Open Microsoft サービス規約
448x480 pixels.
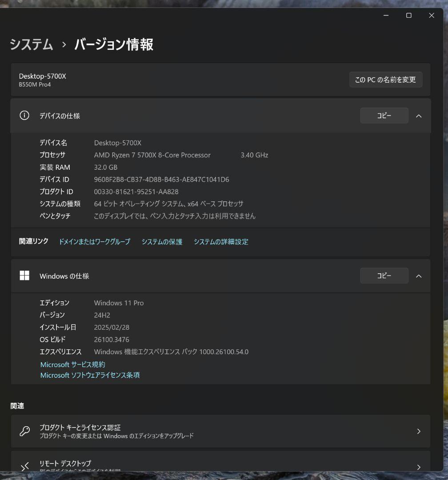(x=72, y=364)
